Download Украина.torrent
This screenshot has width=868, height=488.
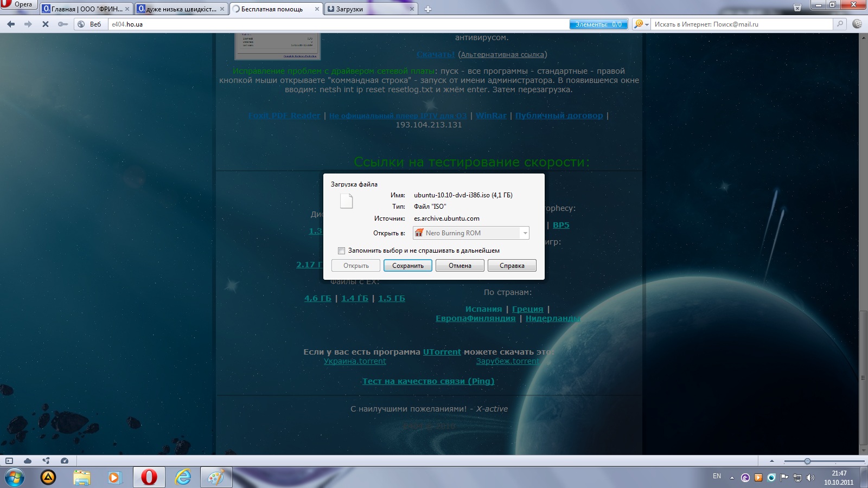[355, 361]
